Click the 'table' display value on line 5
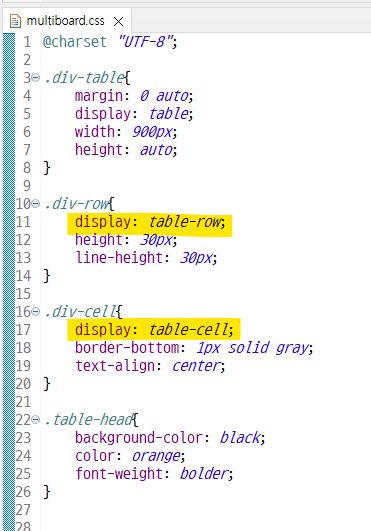 click(169, 114)
